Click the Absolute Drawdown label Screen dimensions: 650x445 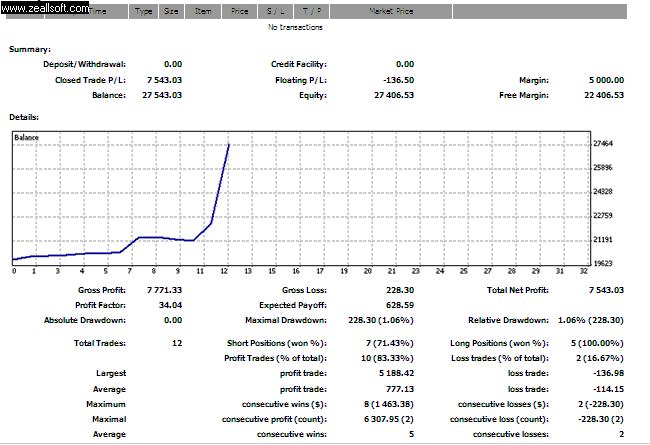click(x=85, y=320)
